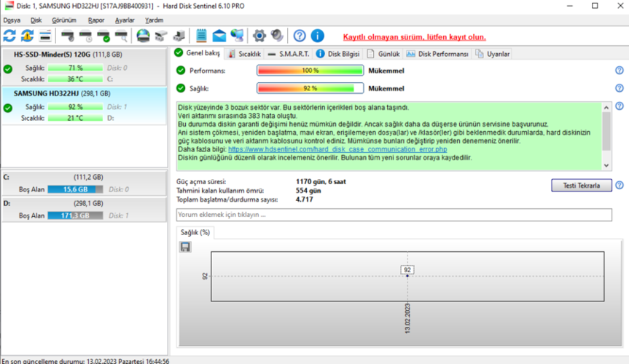
Task: Click the red unregistered version registration link
Action: pos(415,37)
